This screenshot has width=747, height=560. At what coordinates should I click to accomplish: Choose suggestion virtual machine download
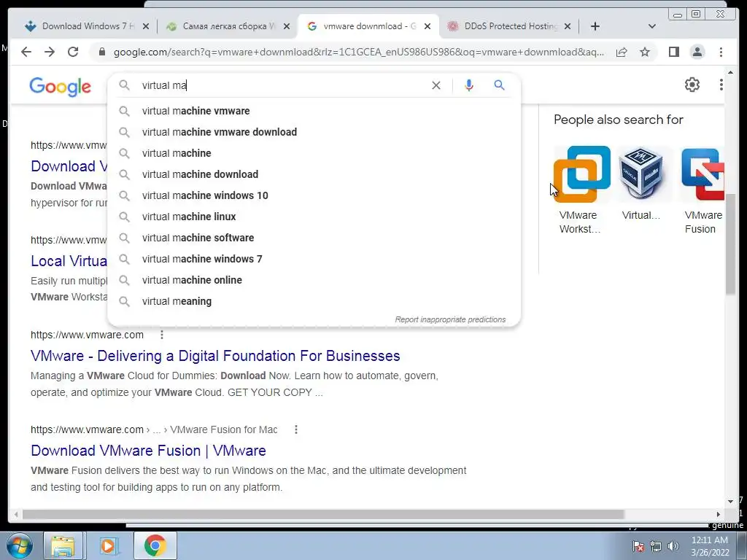point(314,174)
